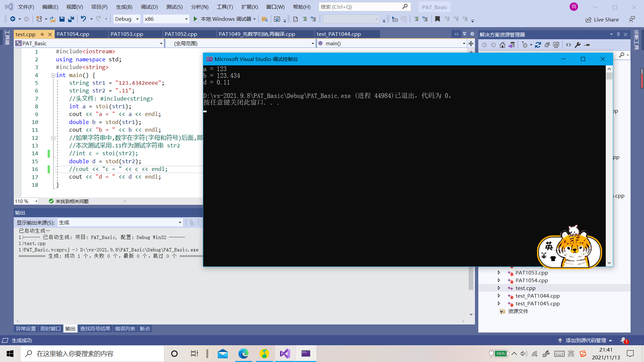Screen dimensions: 644x362
Task: Expand the PAT1053.cpp tree node
Action: [x=499, y=273]
